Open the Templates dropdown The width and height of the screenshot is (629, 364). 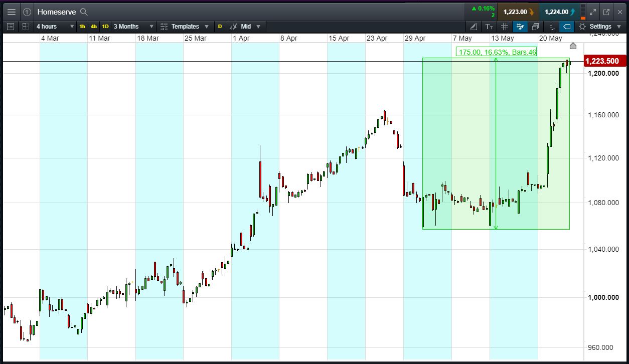click(x=185, y=27)
